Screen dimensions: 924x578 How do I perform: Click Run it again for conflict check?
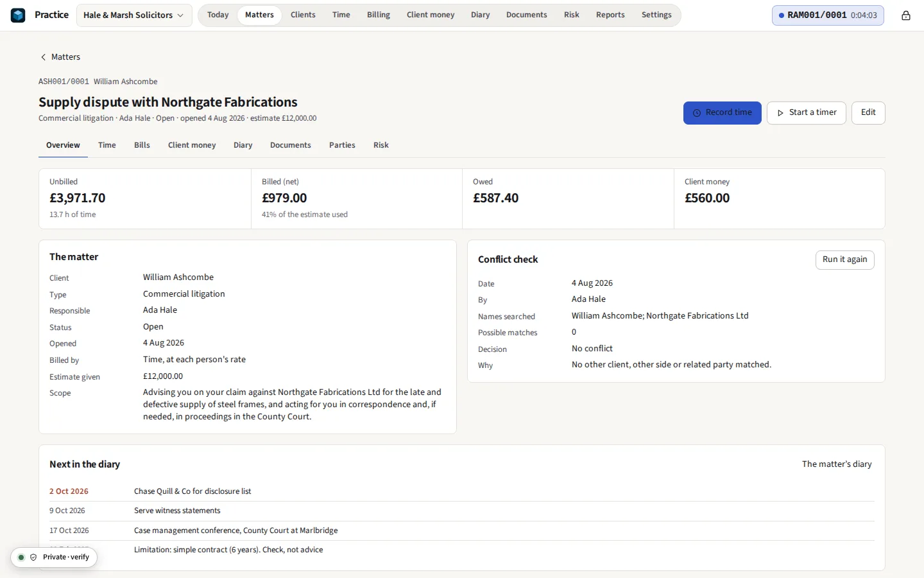(844, 259)
